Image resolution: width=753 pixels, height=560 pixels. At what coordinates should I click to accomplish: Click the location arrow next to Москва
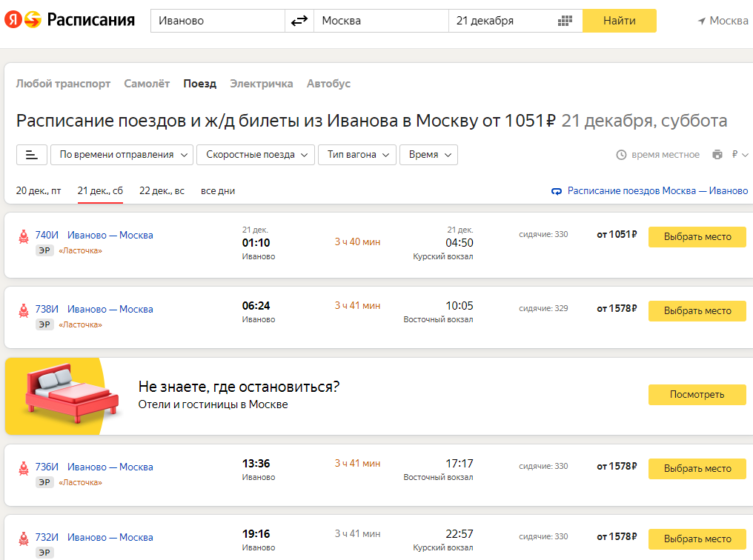point(701,21)
